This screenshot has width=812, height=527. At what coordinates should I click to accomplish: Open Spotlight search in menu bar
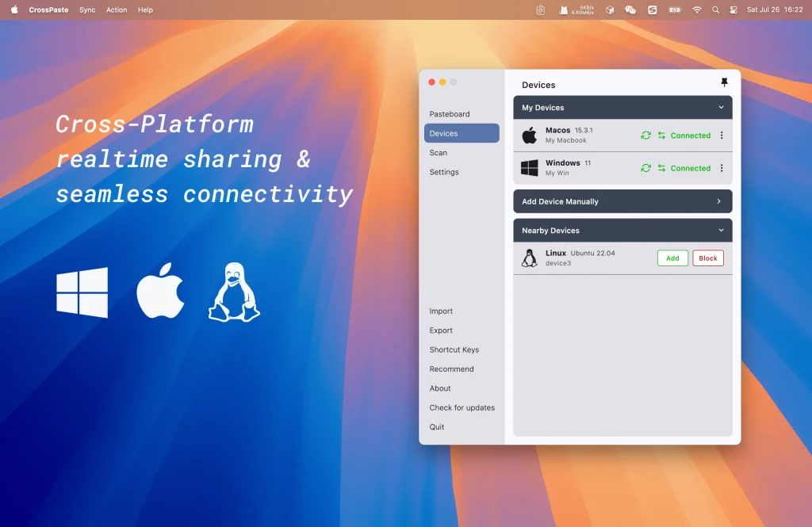pos(715,10)
